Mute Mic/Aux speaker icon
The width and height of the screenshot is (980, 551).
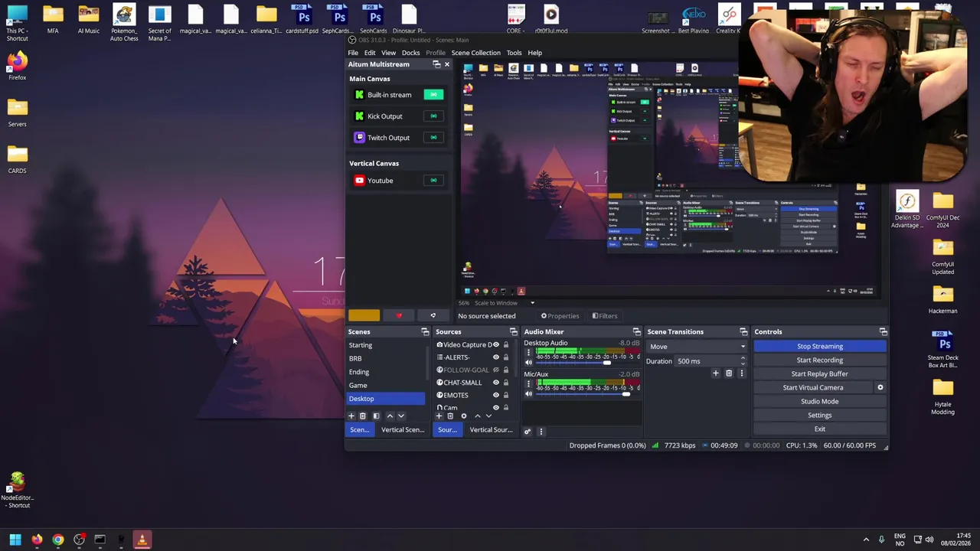click(x=528, y=394)
